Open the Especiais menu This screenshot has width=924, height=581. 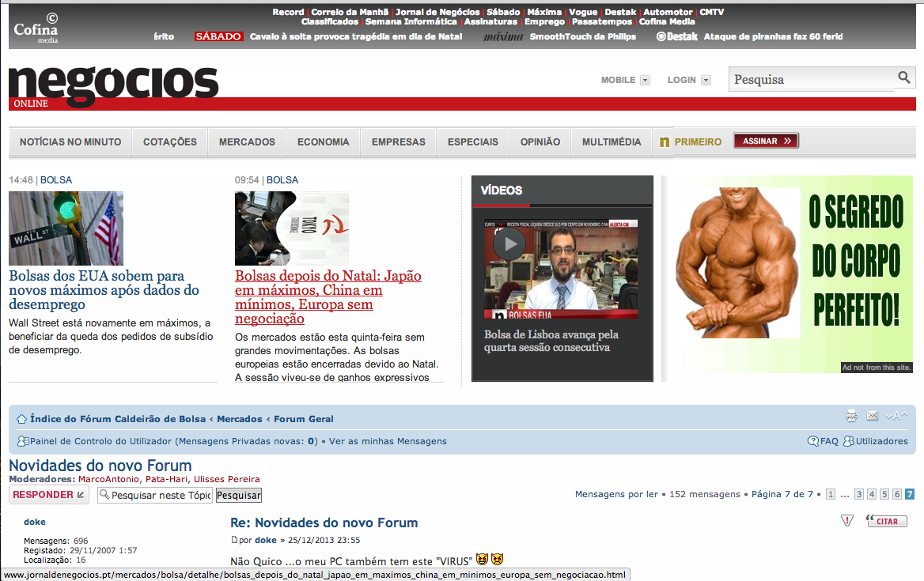472,141
